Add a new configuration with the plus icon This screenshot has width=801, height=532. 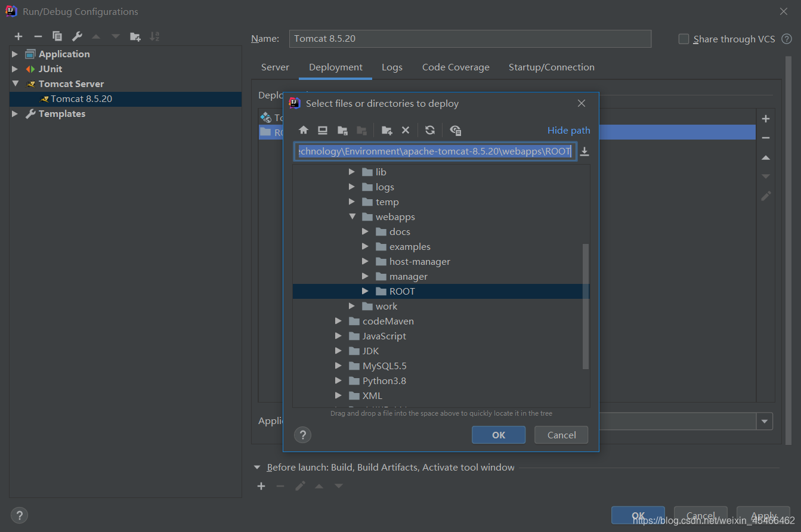[x=18, y=36]
